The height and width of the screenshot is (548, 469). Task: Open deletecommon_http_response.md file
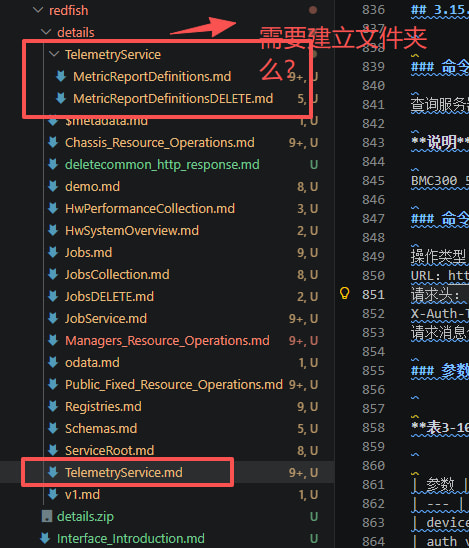pyautogui.click(x=162, y=165)
